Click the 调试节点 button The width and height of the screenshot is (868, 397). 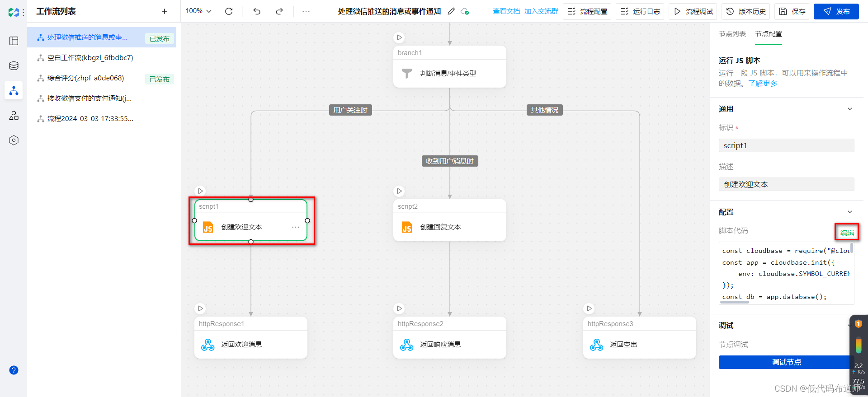coord(786,362)
